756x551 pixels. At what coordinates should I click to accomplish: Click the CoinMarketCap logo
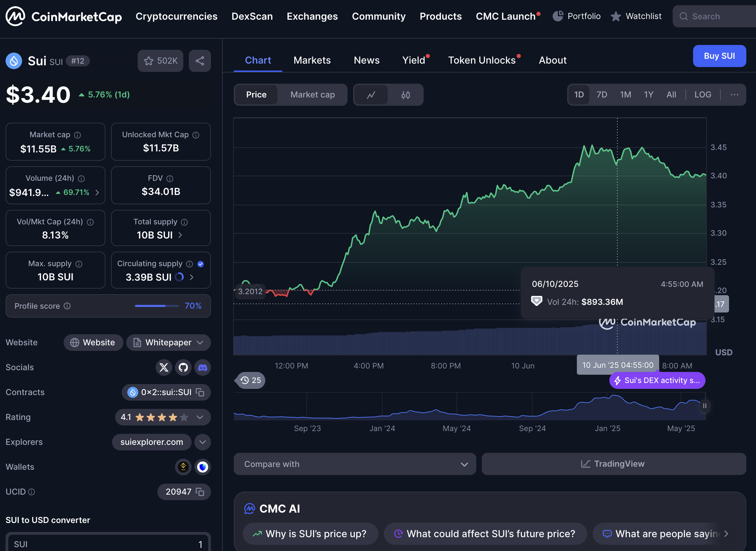(64, 16)
